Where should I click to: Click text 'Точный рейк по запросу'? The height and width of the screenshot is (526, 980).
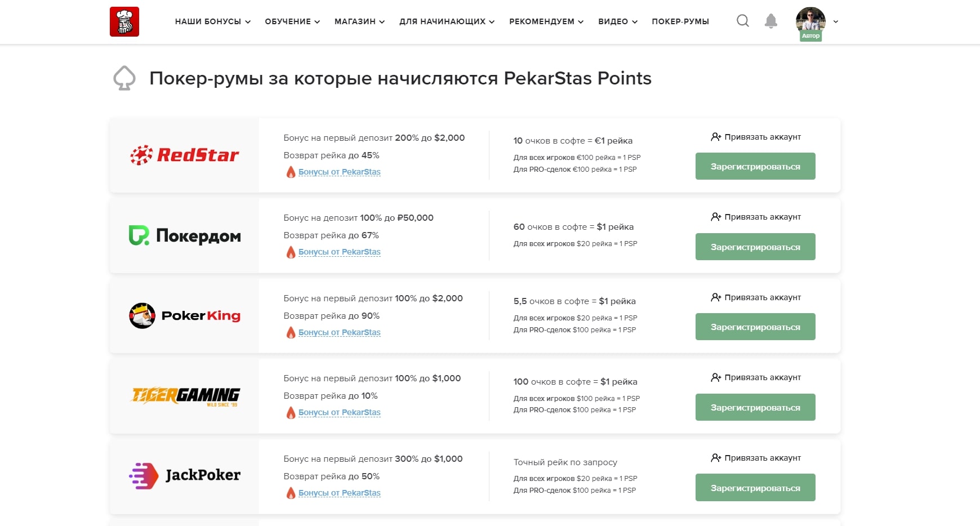(565, 462)
